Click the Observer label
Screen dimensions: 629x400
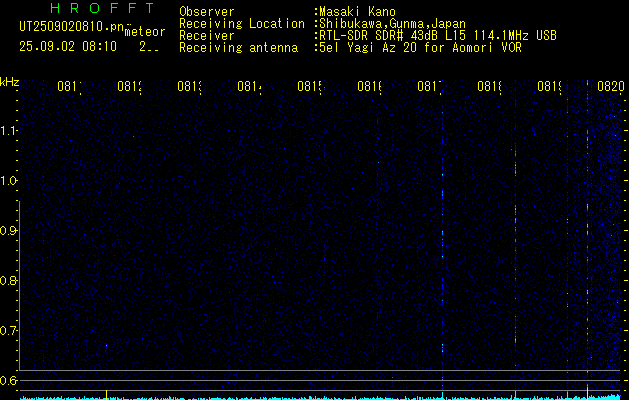click(207, 12)
